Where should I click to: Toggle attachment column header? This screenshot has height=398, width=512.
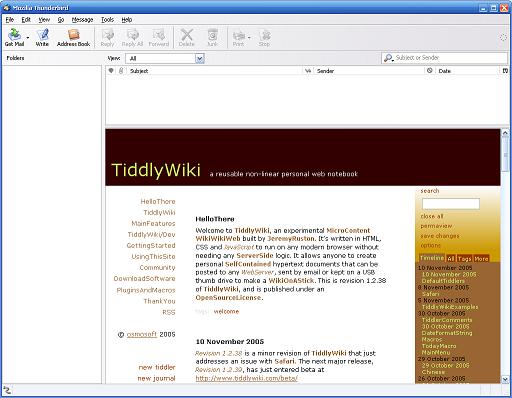(121, 71)
